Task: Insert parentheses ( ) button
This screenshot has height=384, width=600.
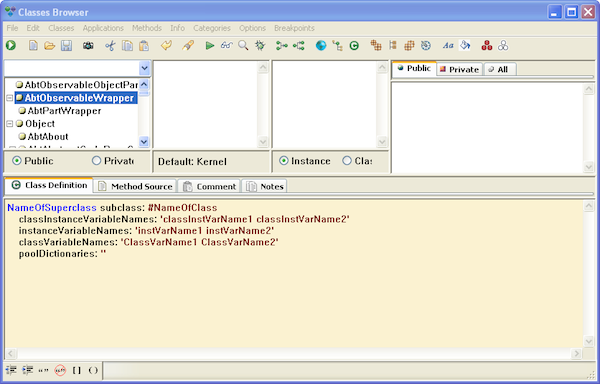Action: point(93,370)
